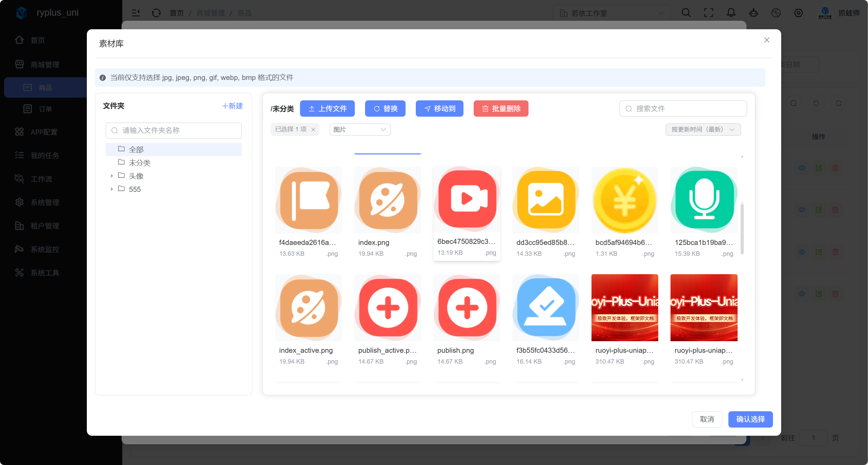Open the 按更新时间 sort dropdown
The width and height of the screenshot is (868, 465).
pyautogui.click(x=703, y=130)
